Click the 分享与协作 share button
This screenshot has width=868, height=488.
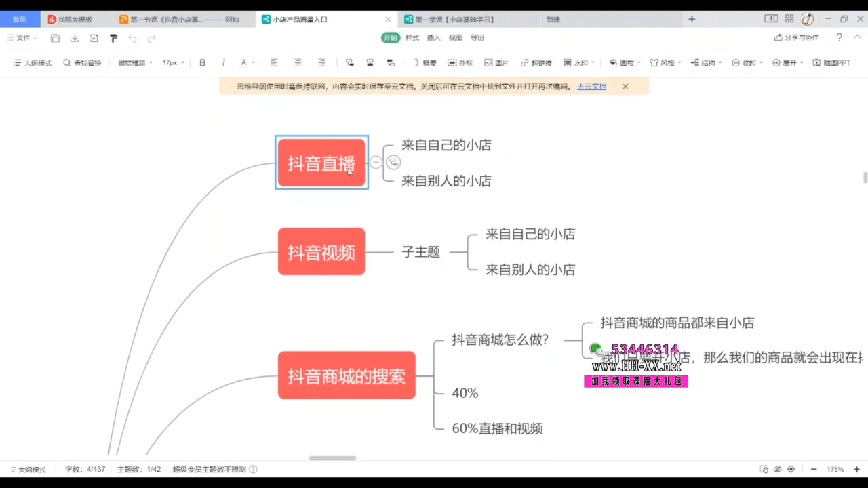(x=797, y=38)
